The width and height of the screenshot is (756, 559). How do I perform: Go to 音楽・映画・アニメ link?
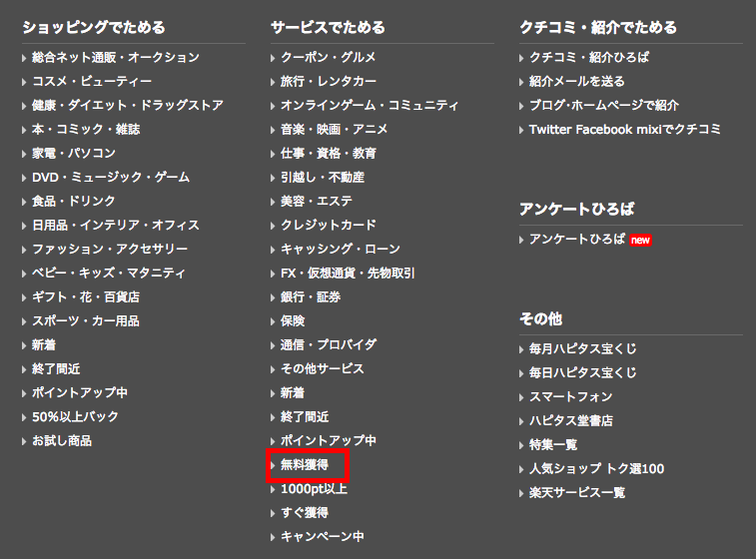(x=335, y=129)
